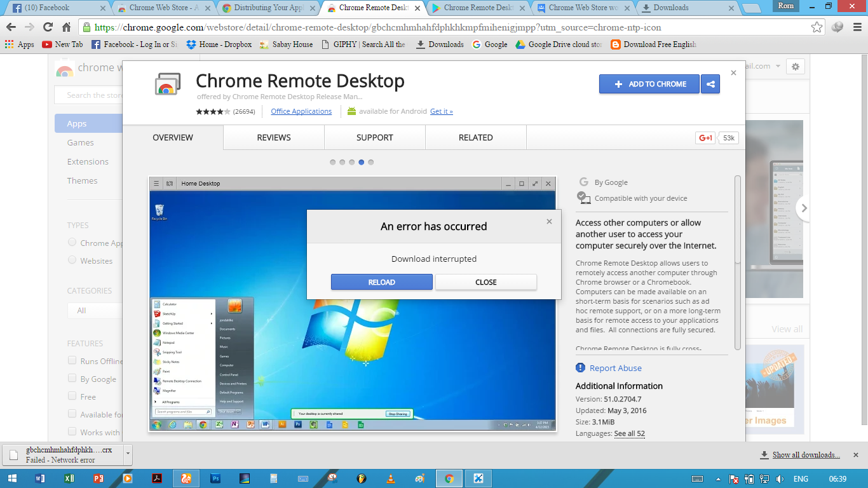Click Reload in the error dialog
868x488 pixels.
pyautogui.click(x=382, y=282)
